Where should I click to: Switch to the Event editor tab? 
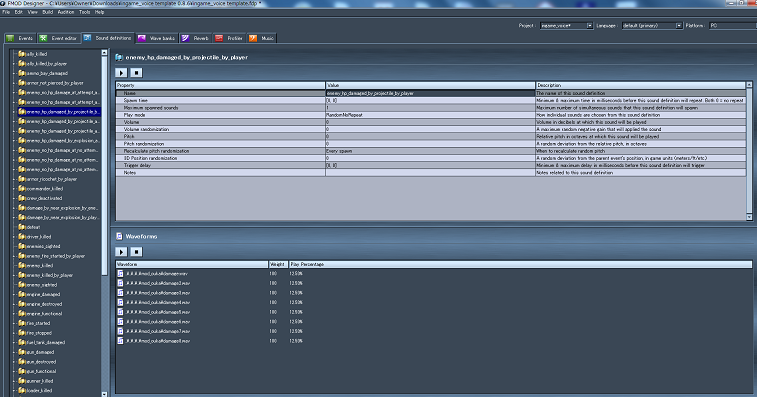point(58,38)
